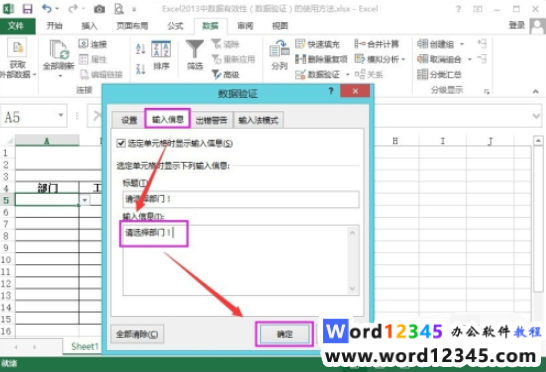Viewport: 546px width, 372px height.
Task: Click the OK button in Data Validation dialog
Action: (x=285, y=334)
